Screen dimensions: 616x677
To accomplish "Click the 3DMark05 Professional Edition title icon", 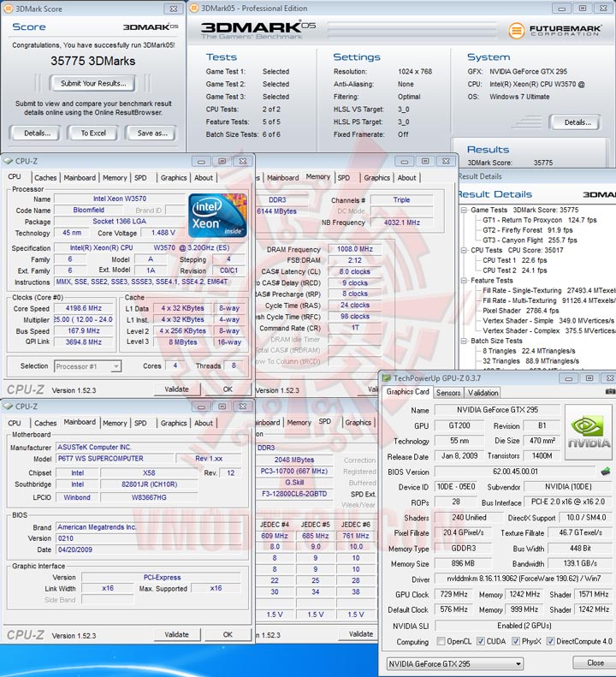I will (194, 9).
